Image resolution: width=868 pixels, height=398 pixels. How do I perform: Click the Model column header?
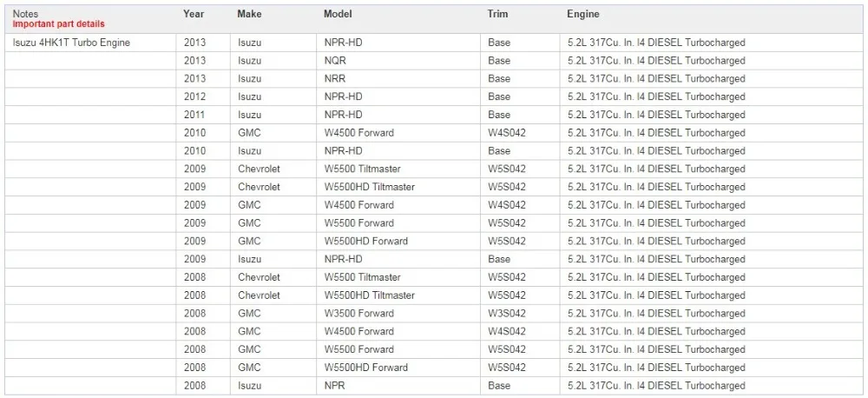click(x=338, y=14)
